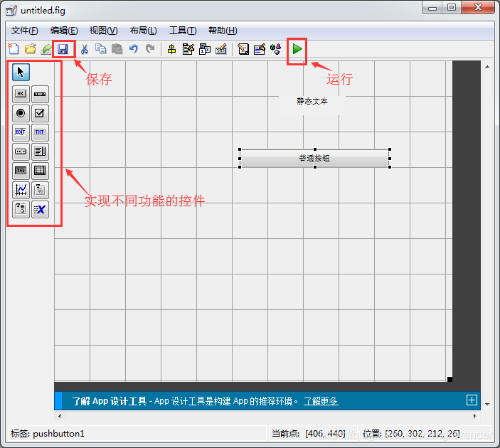Select the Pop-up Menu component

[x=21, y=151]
